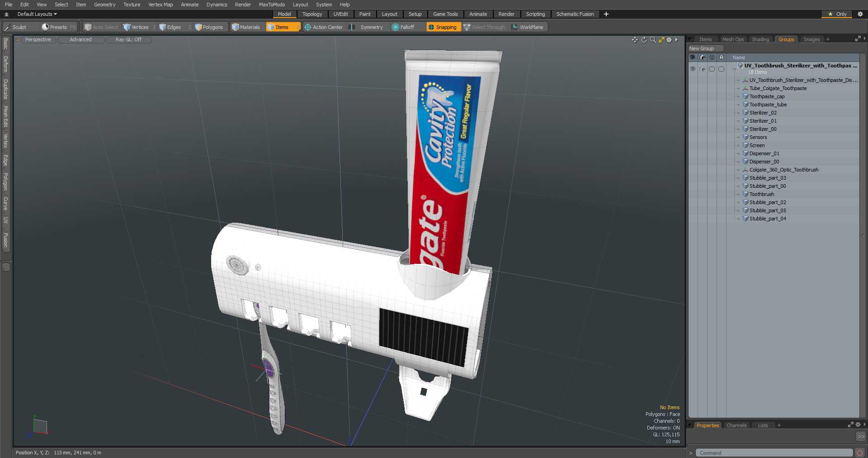Open the layout settings gear icon

860,14
